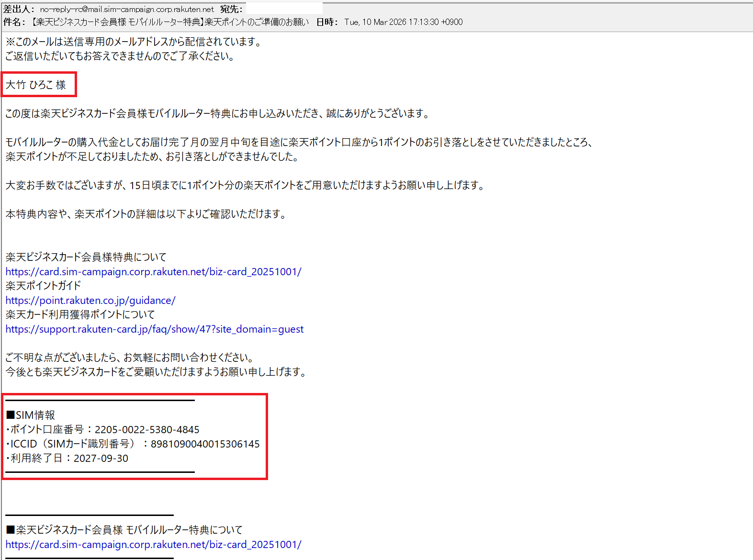Click the sender address no-reply-rc@mail.sim-campaign
The height and width of the screenshot is (560, 753).
click(127, 9)
